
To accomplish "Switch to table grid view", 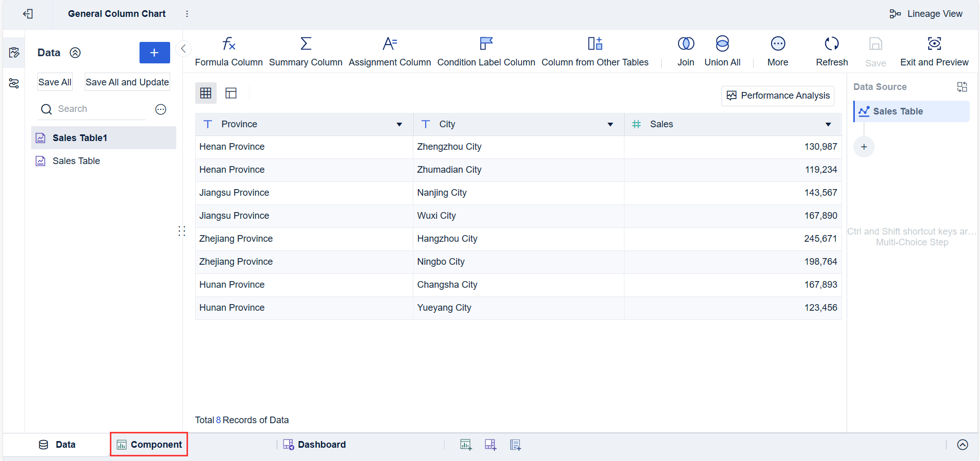I will 206,93.
